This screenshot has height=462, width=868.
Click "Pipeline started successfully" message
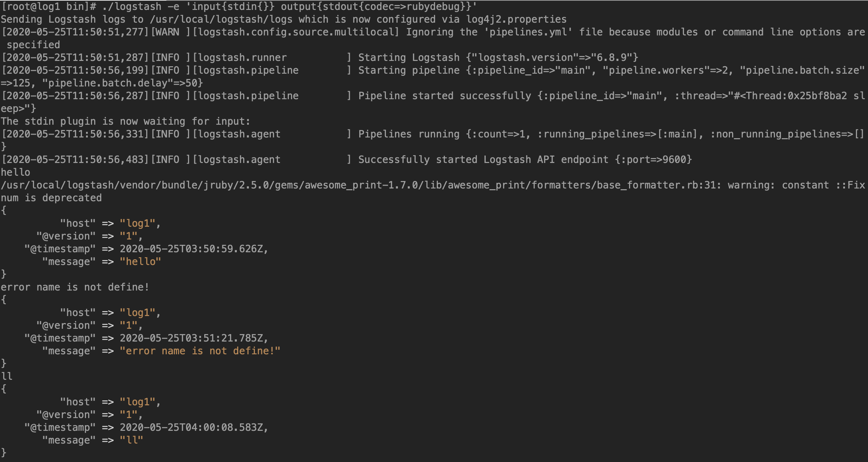tap(445, 96)
